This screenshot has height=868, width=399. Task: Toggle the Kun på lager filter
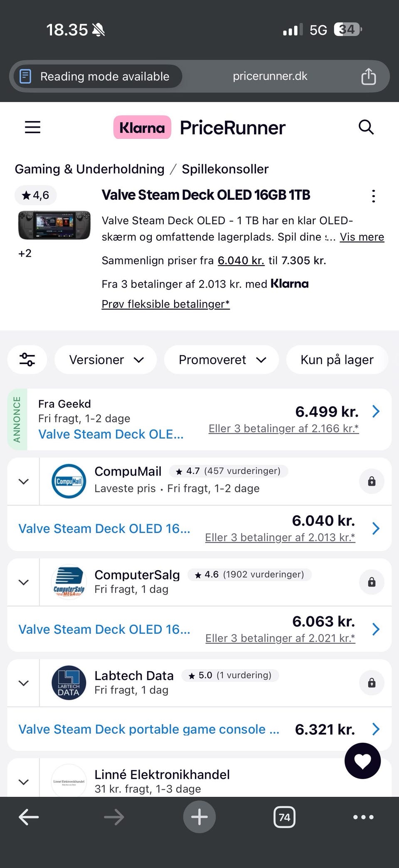pyautogui.click(x=337, y=360)
